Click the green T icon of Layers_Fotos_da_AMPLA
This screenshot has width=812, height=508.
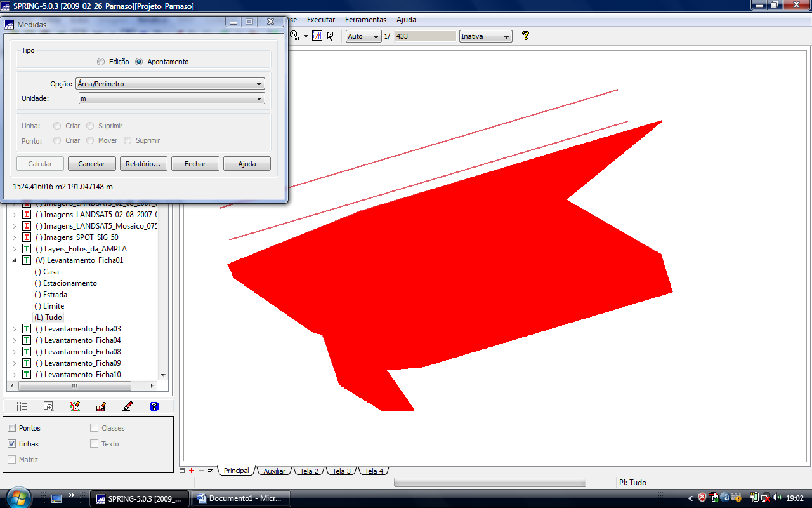[x=27, y=249]
